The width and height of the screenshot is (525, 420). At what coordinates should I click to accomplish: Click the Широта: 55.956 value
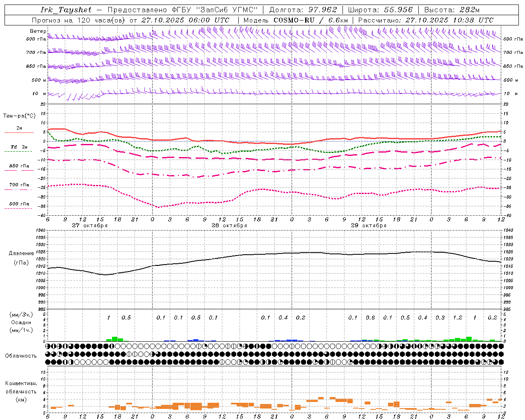[380, 10]
